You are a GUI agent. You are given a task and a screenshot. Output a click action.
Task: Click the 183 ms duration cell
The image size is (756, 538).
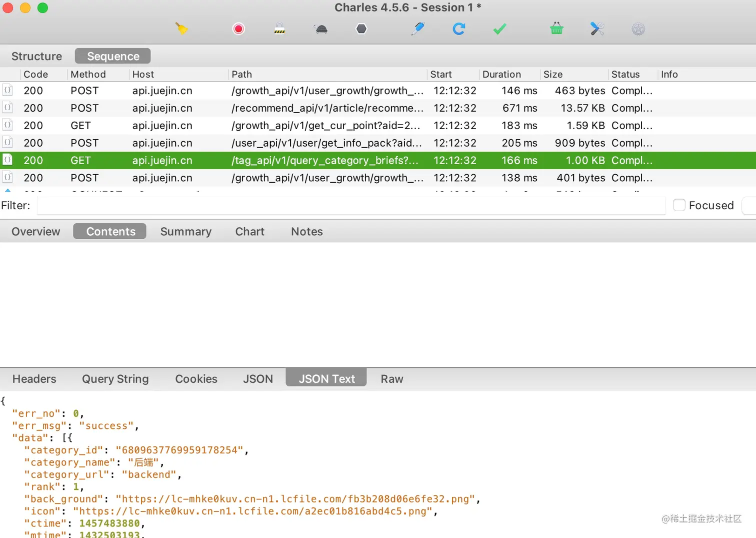519,126
